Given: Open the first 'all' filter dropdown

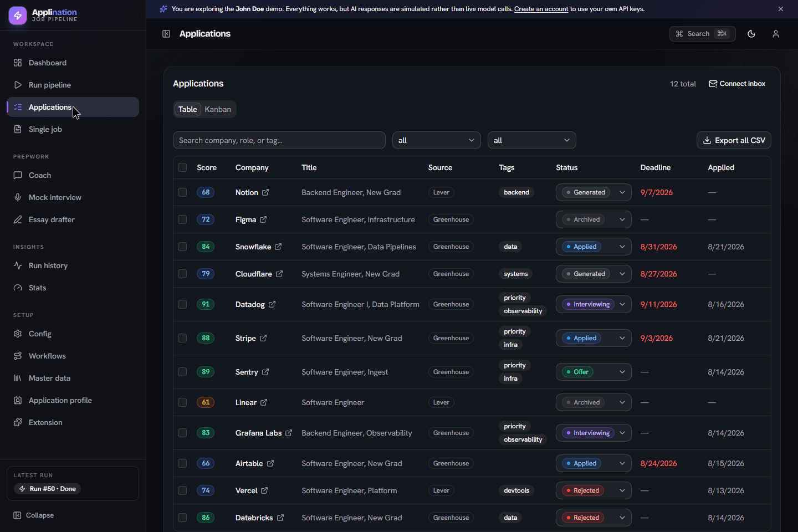Looking at the screenshot, I should click(x=437, y=140).
